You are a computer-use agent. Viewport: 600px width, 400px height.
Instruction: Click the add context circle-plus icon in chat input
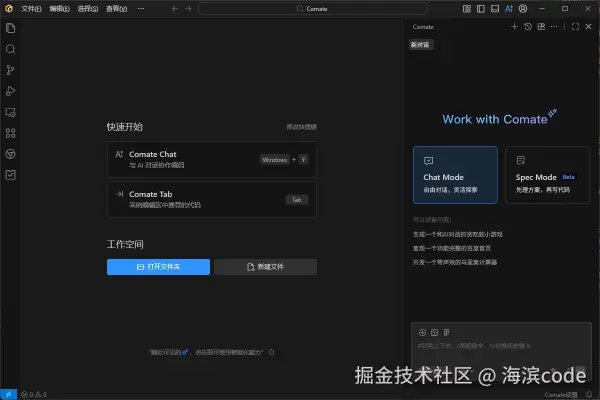coord(422,332)
